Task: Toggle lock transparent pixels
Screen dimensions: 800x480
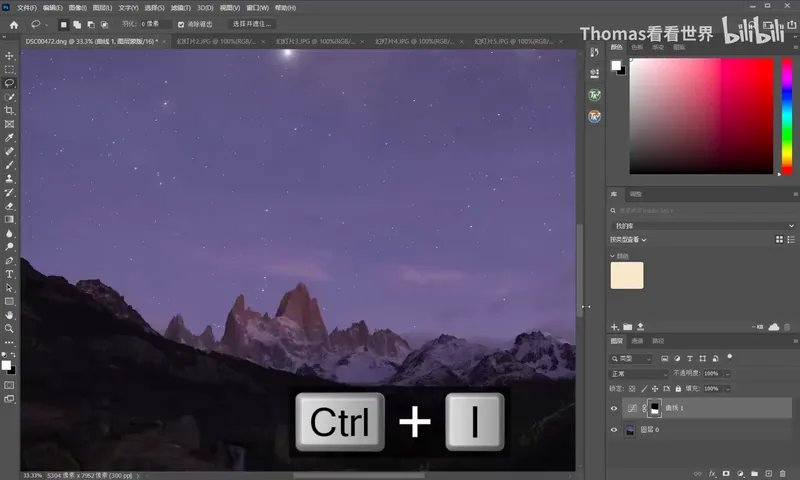Action: pos(632,389)
